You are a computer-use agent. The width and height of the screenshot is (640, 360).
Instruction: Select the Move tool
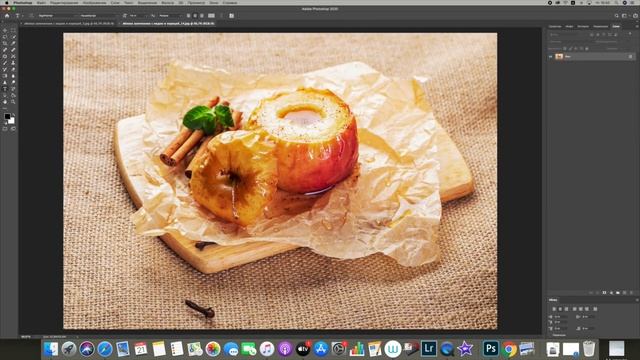tap(4, 30)
